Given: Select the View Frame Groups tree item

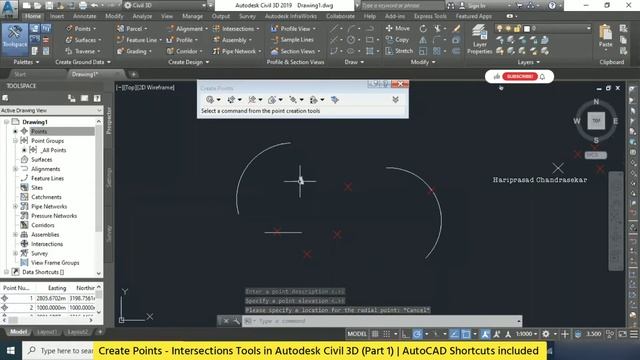Looking at the screenshot, I should pos(55,263).
